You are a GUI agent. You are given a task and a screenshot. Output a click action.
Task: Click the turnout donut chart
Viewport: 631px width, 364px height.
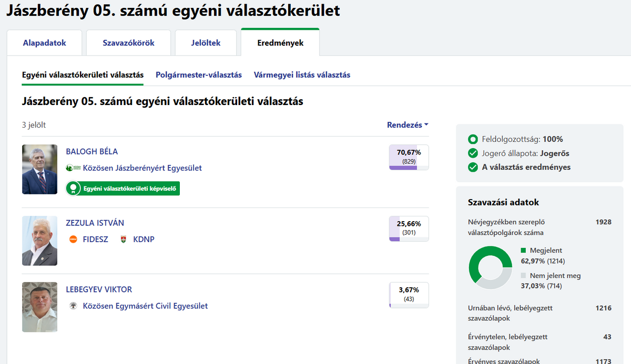(x=490, y=267)
